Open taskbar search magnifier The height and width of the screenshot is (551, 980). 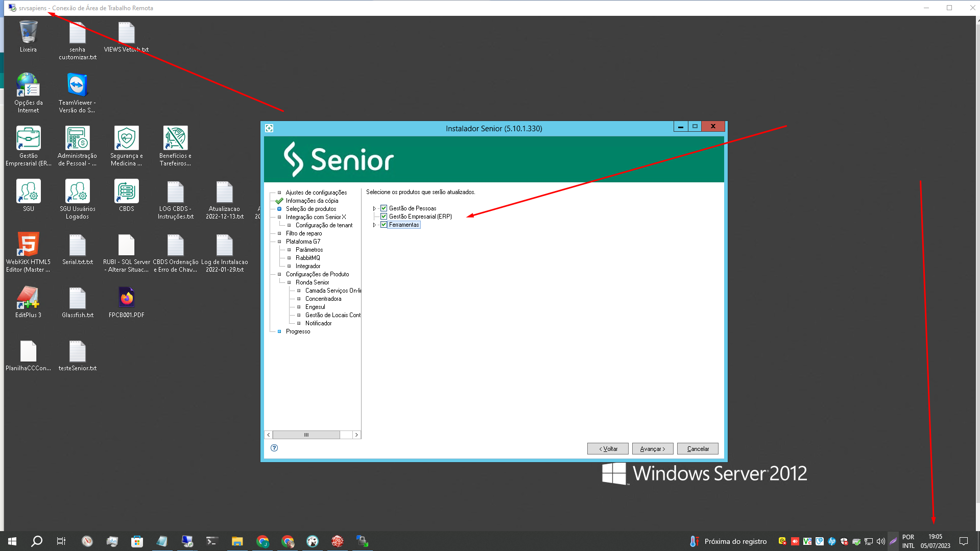[x=37, y=541]
